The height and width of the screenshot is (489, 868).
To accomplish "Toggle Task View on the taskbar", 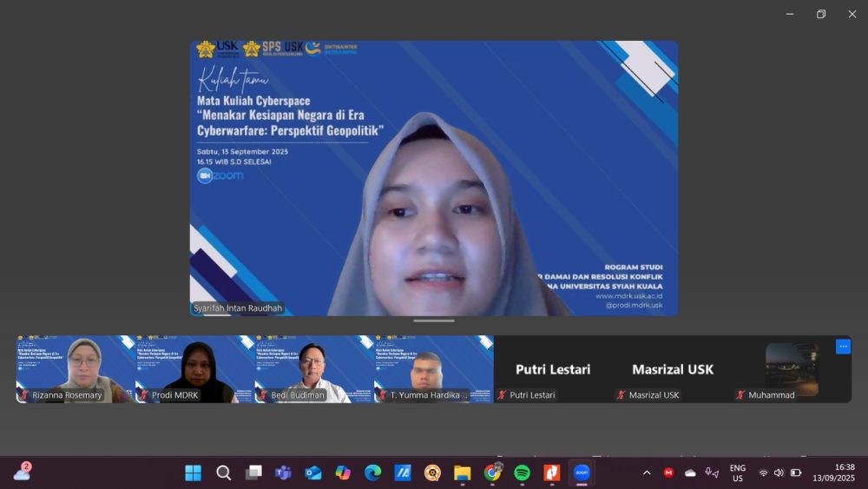I will (253, 472).
